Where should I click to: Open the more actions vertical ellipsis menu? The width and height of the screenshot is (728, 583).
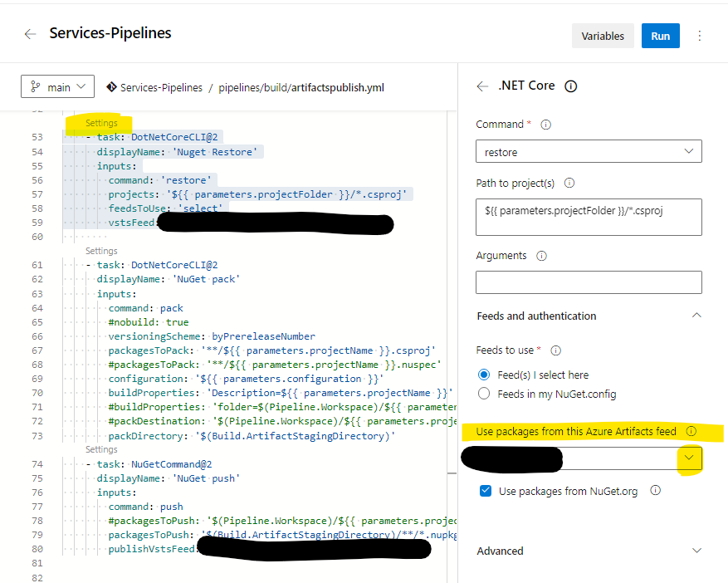coord(700,36)
